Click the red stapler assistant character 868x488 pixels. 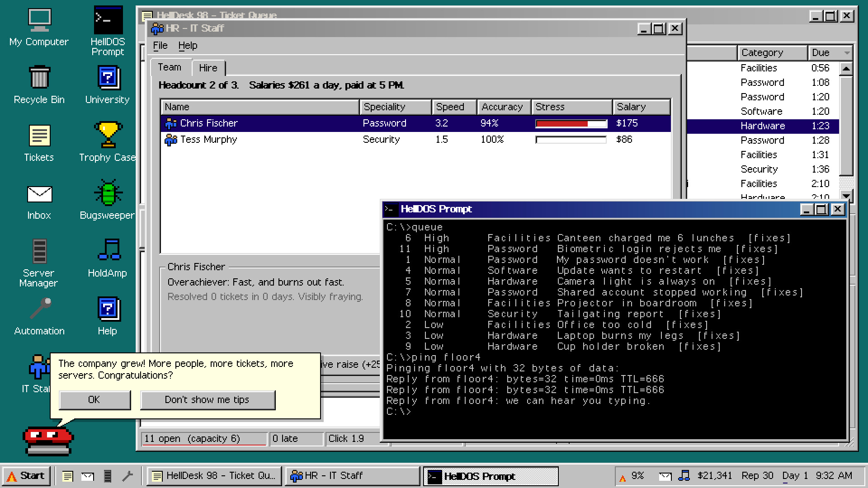[48, 441]
